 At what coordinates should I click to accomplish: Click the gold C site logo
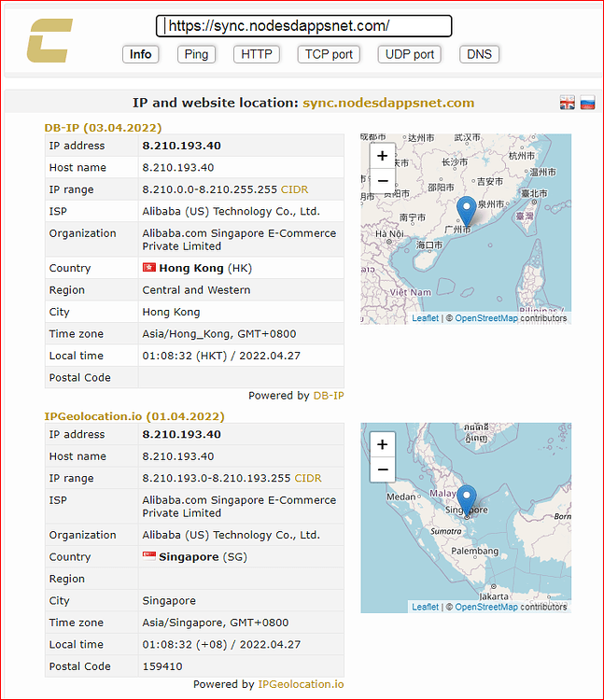click(49, 41)
